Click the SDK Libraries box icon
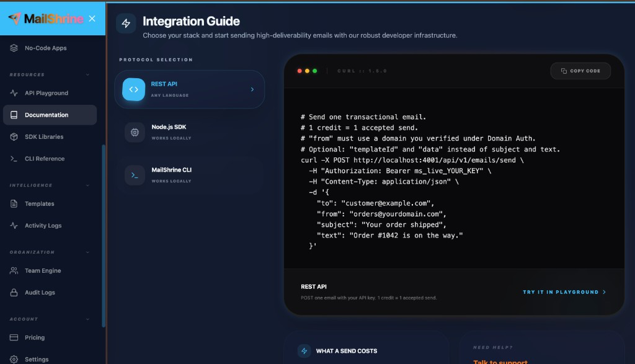635x364 pixels. click(x=14, y=137)
